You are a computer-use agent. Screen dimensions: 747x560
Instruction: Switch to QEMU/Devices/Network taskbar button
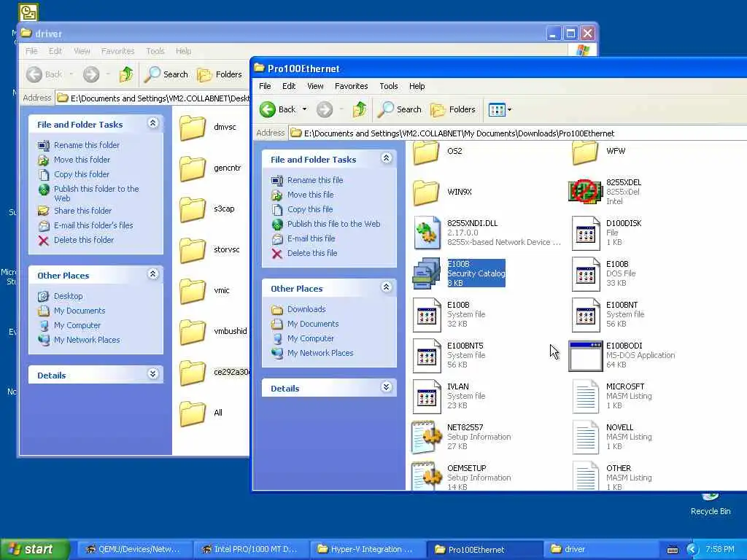[134, 550]
